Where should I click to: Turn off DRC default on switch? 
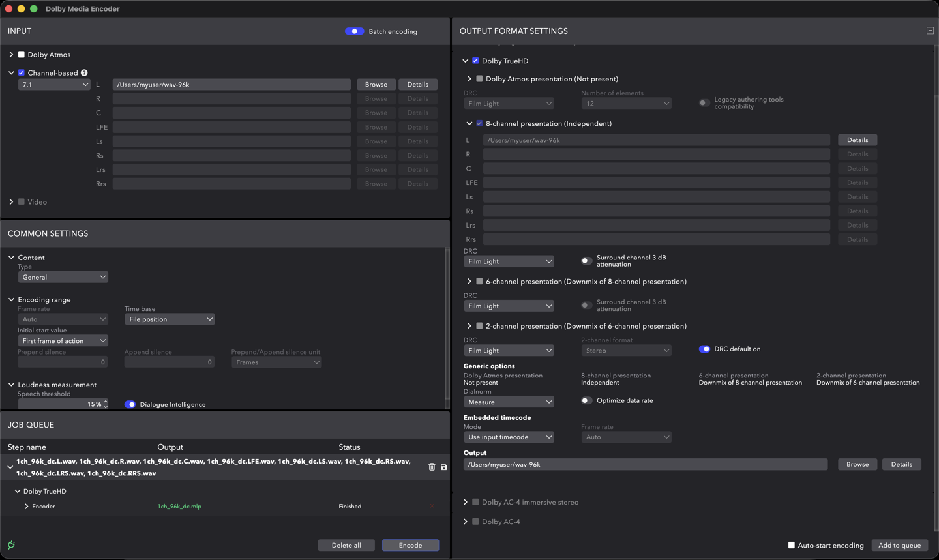tap(704, 349)
